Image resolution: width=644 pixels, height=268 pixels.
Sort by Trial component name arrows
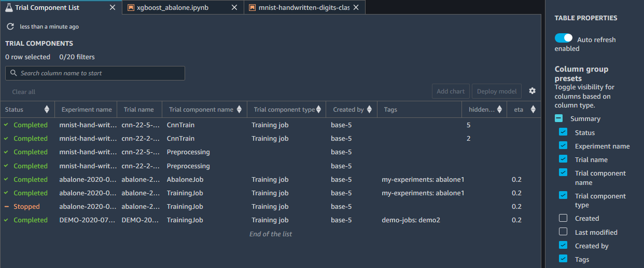point(239,110)
